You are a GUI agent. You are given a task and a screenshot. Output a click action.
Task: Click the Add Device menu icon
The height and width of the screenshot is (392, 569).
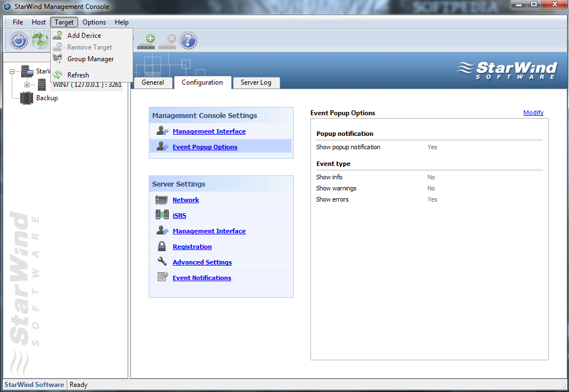[57, 35]
